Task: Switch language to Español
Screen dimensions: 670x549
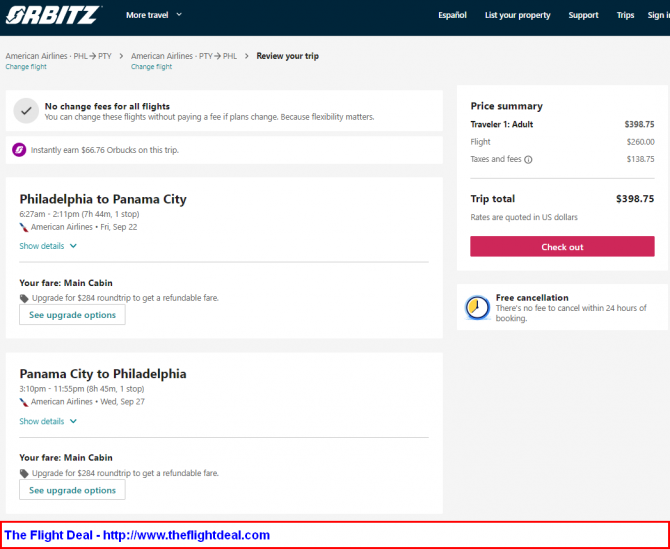Action: 452,15
